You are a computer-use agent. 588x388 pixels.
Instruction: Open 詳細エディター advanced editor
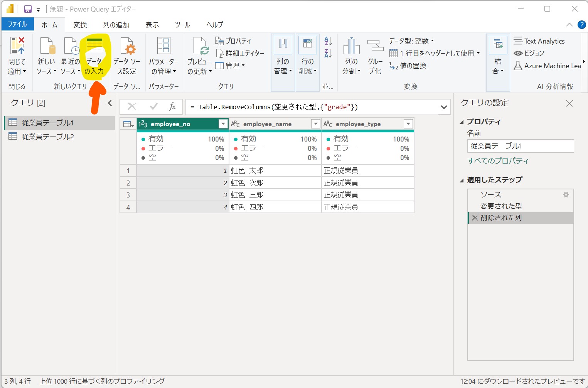coord(240,53)
